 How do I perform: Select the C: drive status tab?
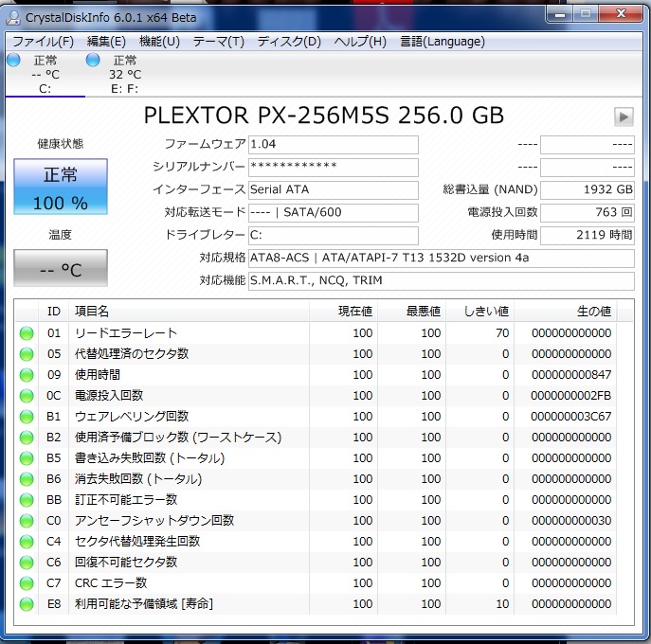45,75
